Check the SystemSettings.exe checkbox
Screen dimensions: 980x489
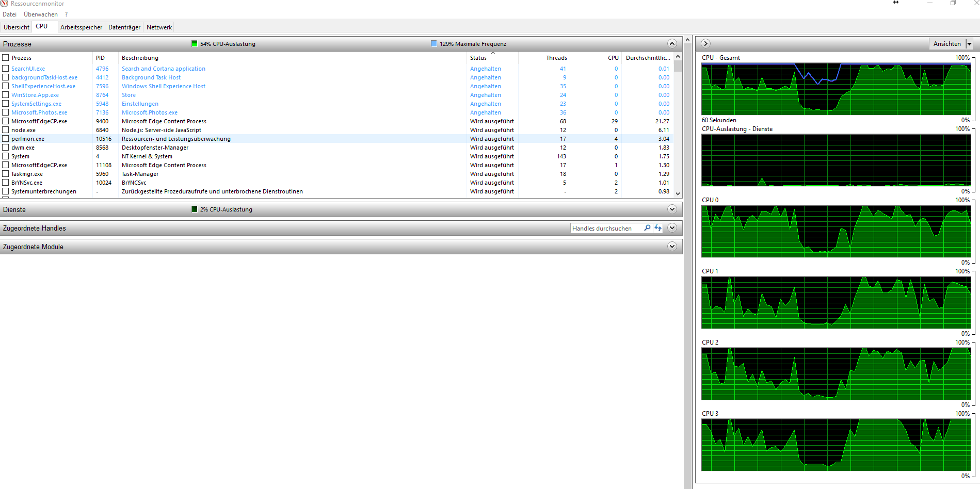(x=6, y=104)
